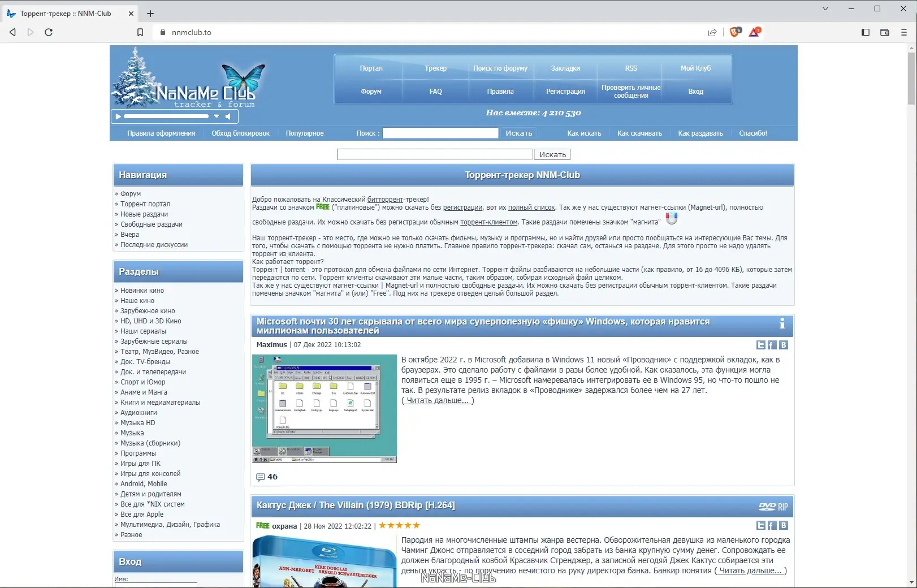The height and width of the screenshot is (588, 917).
Task: Open the audio player dropdown arrow
Action: click(x=216, y=116)
